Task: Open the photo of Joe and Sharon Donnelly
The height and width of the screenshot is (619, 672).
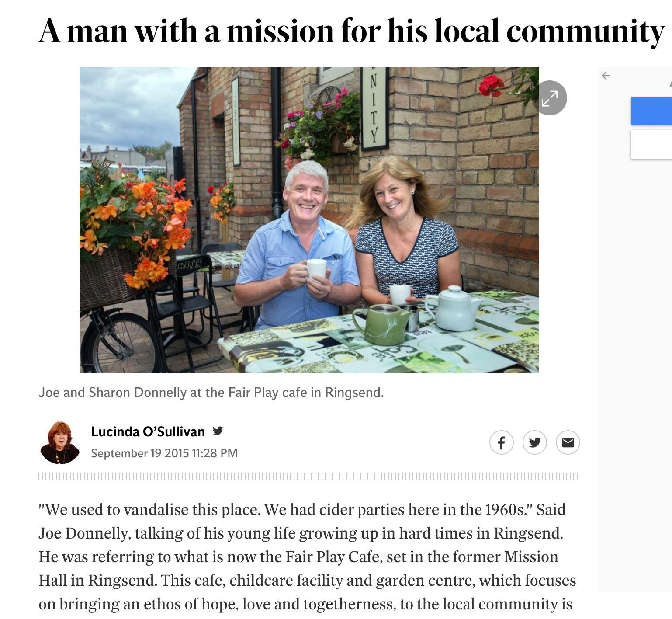Action: pos(309,220)
